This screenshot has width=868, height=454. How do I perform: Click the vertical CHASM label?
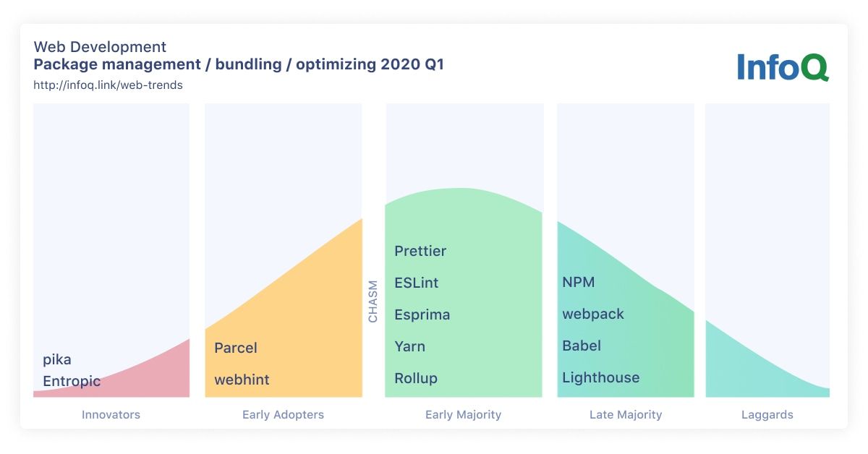[x=373, y=301]
